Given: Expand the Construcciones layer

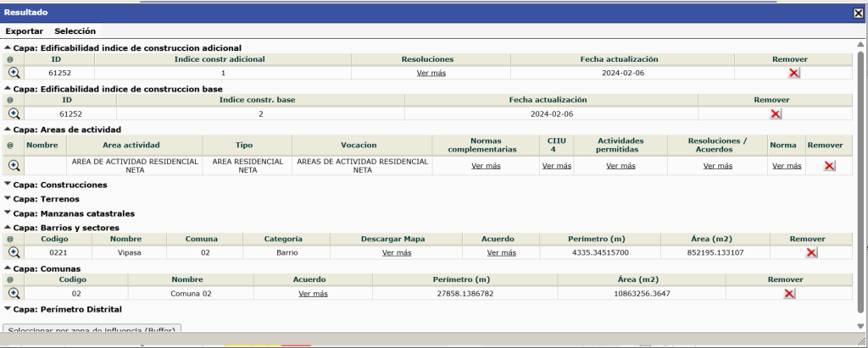Looking at the screenshot, I should coord(8,185).
